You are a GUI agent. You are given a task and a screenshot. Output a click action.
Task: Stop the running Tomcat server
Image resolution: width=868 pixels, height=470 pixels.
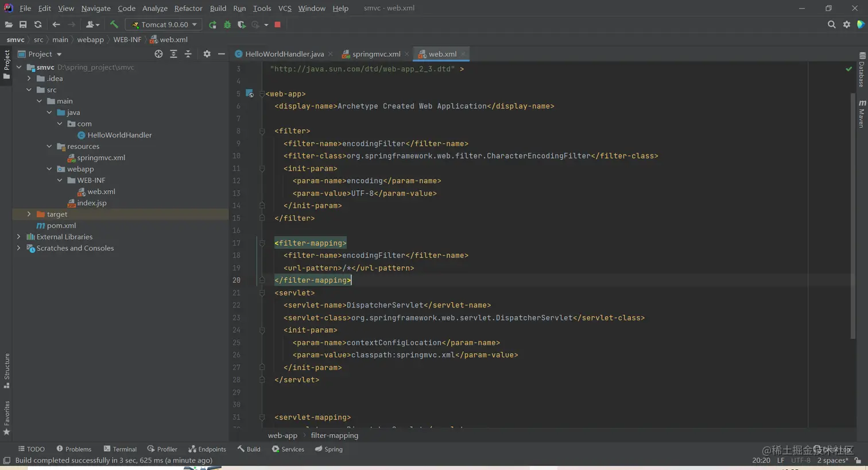tap(278, 25)
